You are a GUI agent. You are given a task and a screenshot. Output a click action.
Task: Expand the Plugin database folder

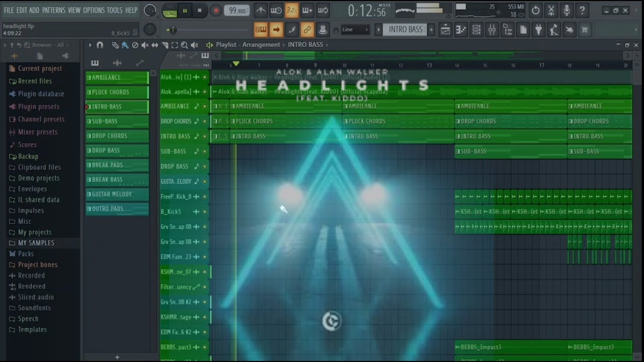click(41, 94)
